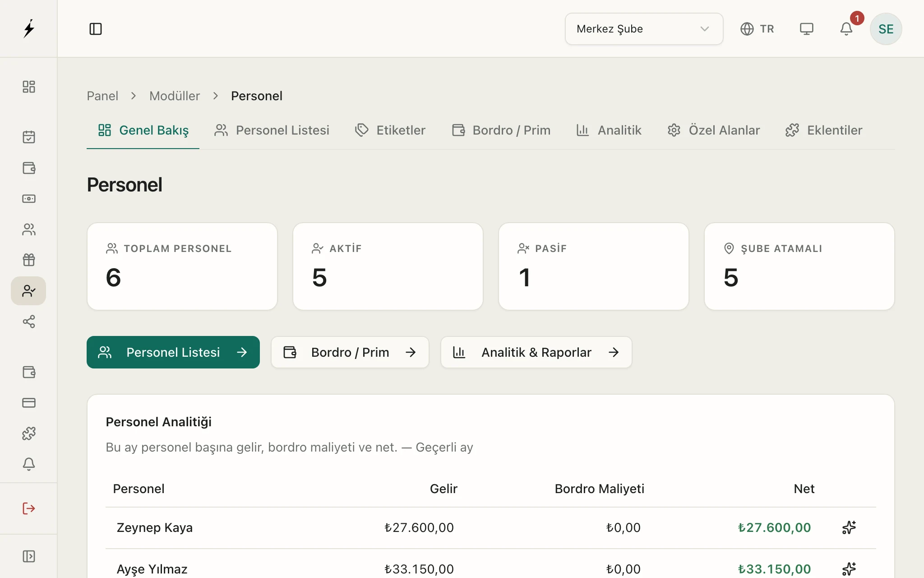Click the Bordro / Prim shortcut button
The width and height of the screenshot is (924, 578).
point(350,352)
